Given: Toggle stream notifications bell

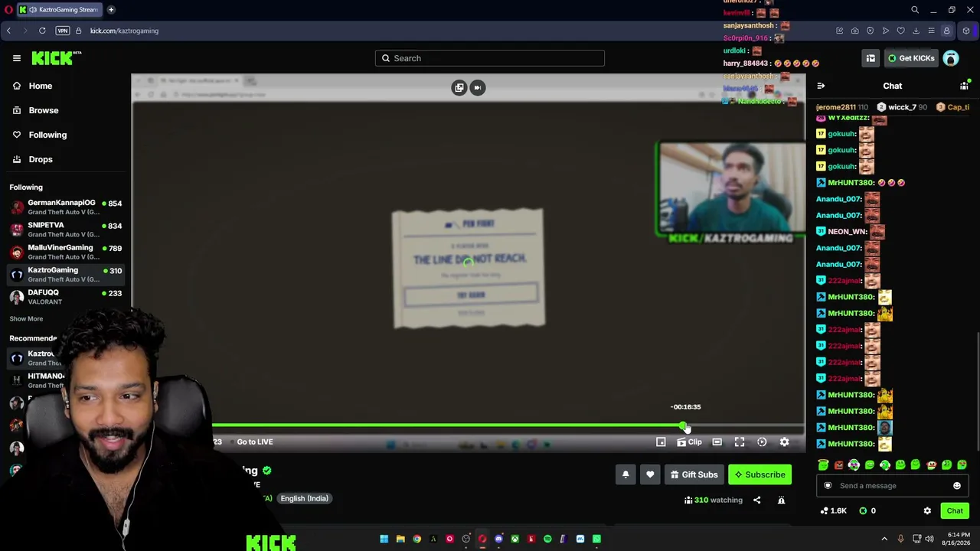Looking at the screenshot, I should (x=626, y=474).
